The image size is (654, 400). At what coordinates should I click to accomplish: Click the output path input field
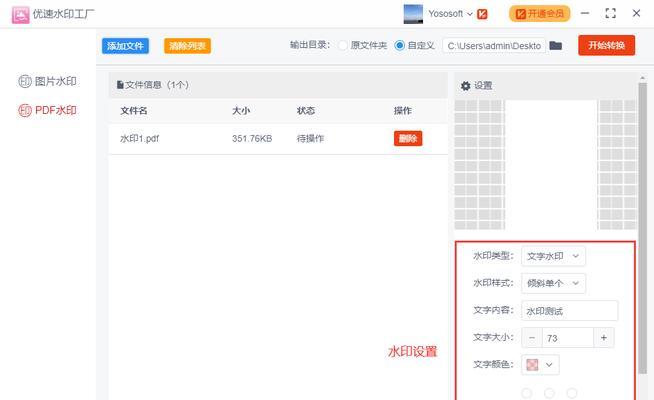[x=494, y=46]
